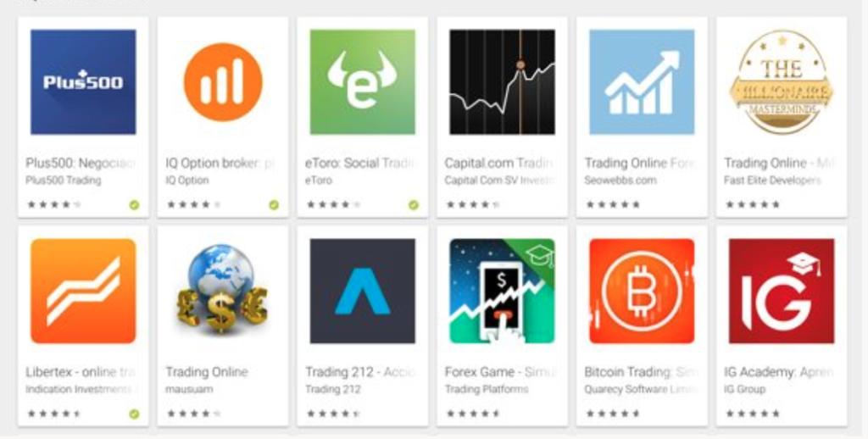868x439 pixels.
Task: Click the eToro verified green checkmark
Action: [x=414, y=205]
